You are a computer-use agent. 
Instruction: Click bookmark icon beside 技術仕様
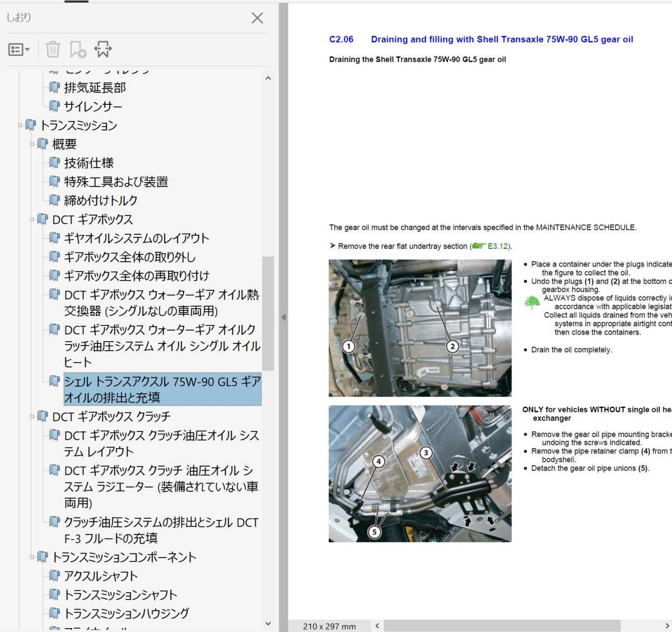(54, 162)
